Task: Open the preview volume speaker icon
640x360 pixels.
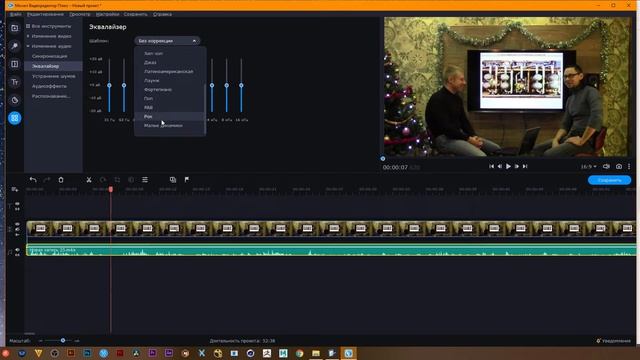Action: [607, 167]
